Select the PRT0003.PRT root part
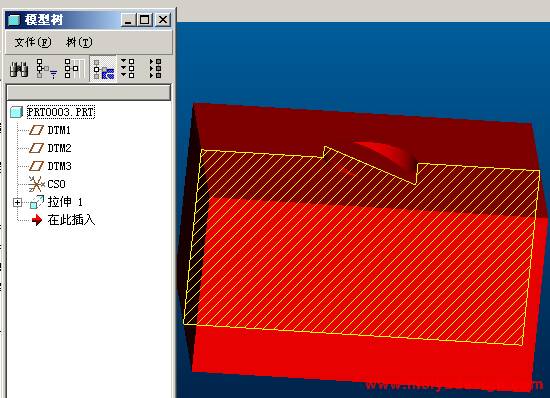 [x=61, y=112]
